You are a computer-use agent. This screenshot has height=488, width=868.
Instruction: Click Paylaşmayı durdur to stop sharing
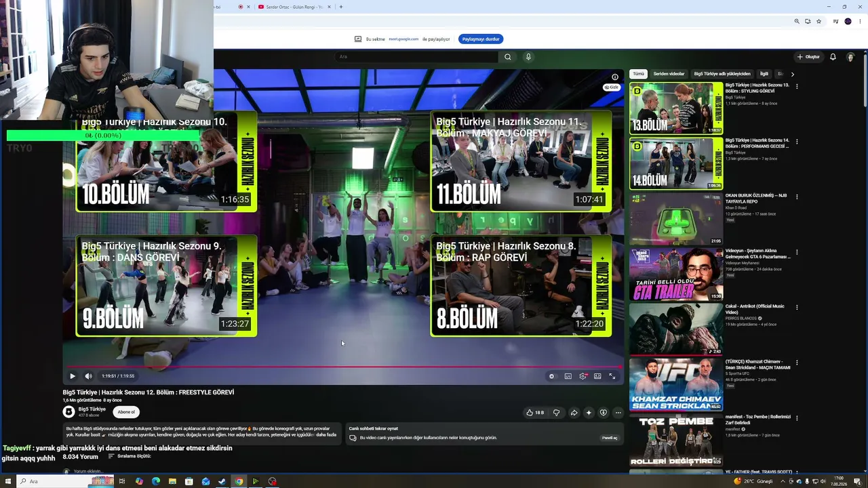point(481,39)
